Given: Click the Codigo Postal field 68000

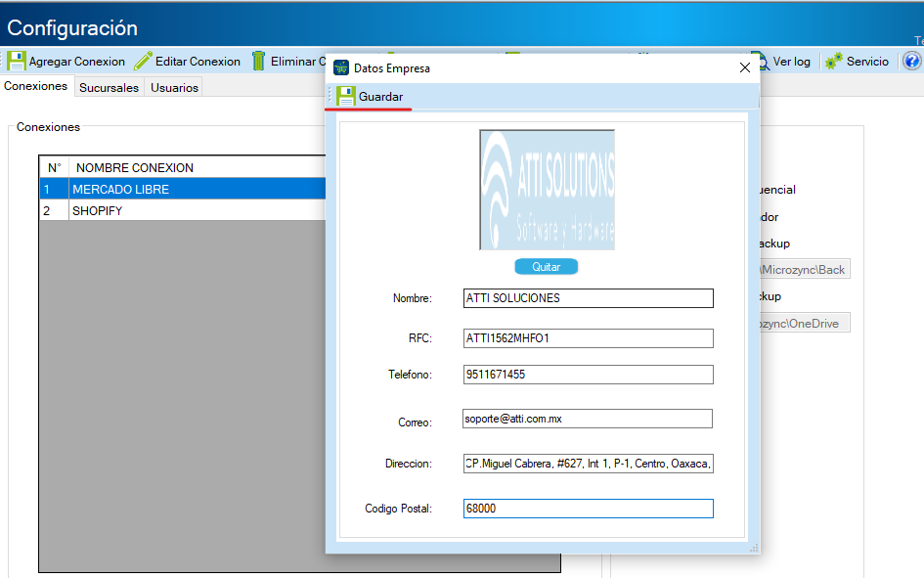Looking at the screenshot, I should click(x=588, y=509).
